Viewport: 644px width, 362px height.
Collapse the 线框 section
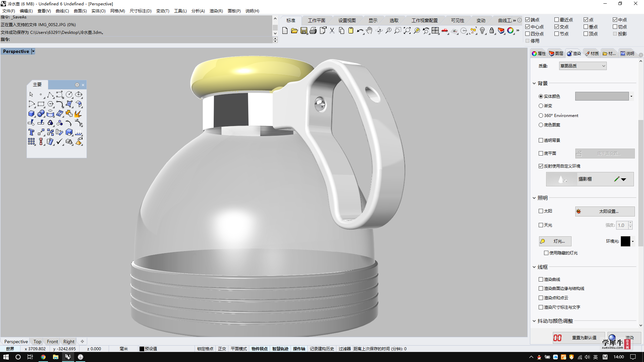point(534,267)
